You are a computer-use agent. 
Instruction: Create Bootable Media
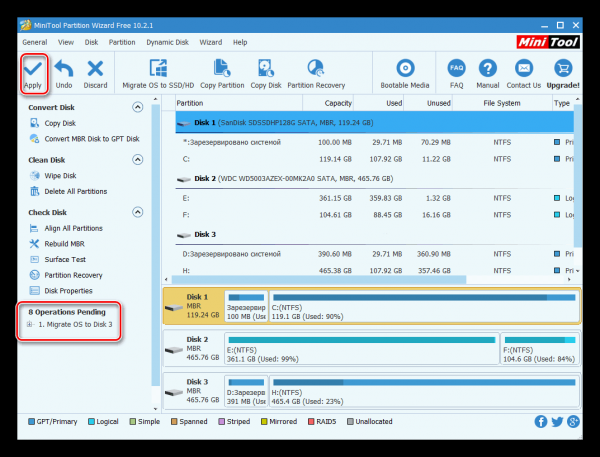coord(405,74)
